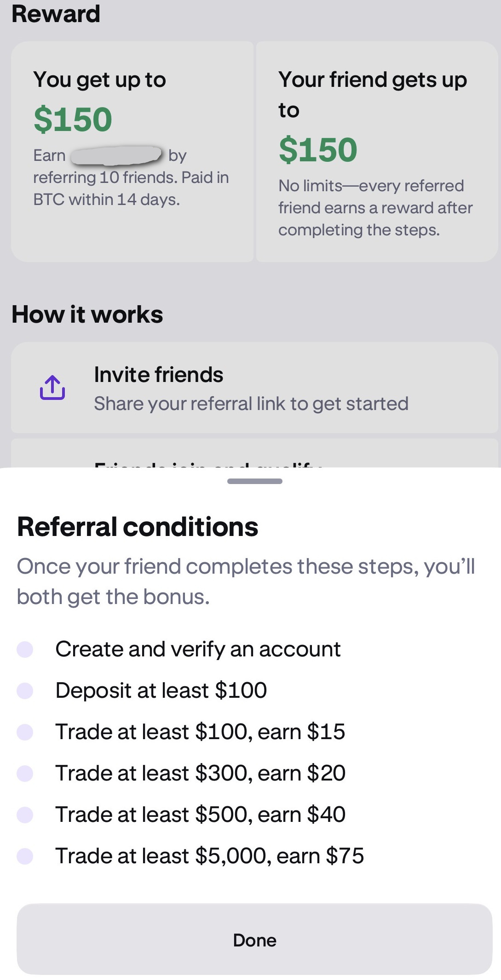Tap the 'Reward' section heading
This screenshot has height=980, width=501.
click(56, 14)
